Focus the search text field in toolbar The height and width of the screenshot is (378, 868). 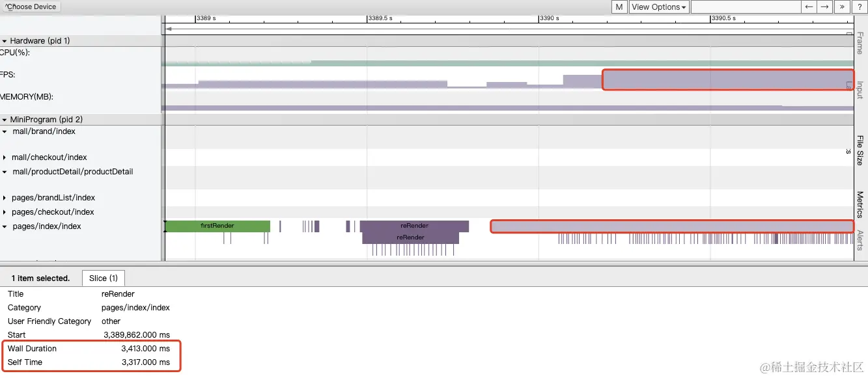(746, 7)
